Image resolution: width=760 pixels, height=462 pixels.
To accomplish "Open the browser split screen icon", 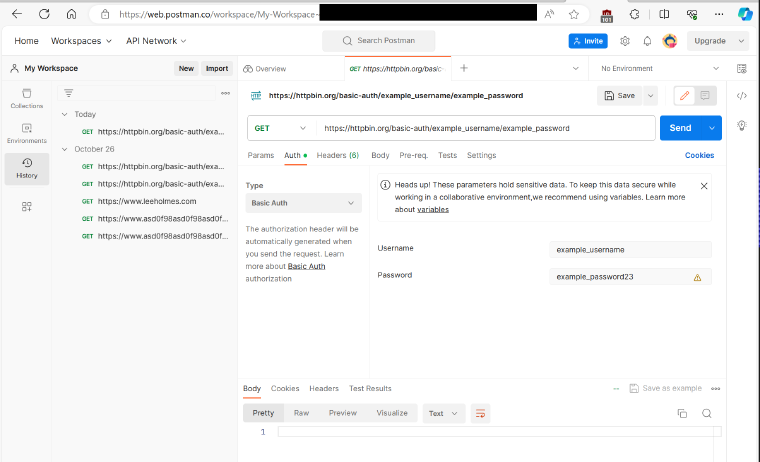I will tap(664, 15).
